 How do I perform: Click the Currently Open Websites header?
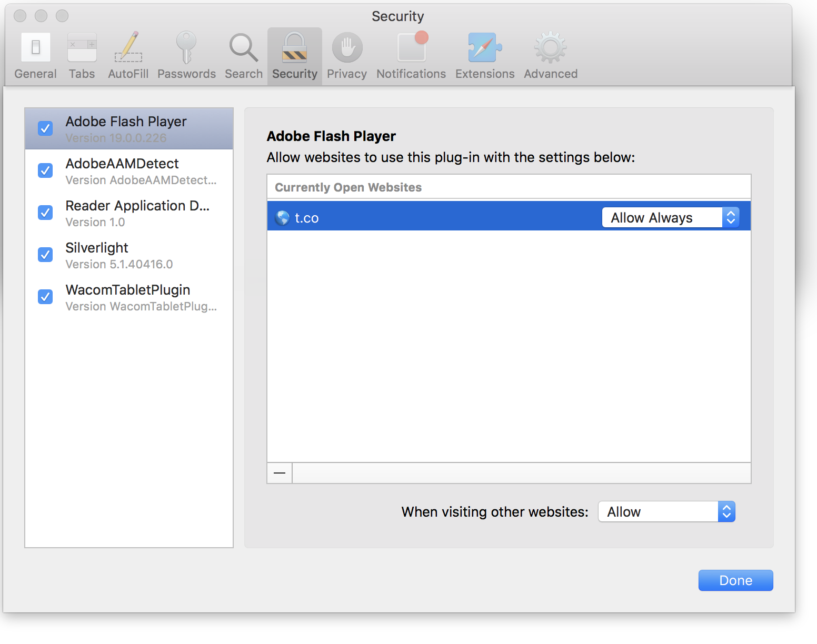(348, 187)
